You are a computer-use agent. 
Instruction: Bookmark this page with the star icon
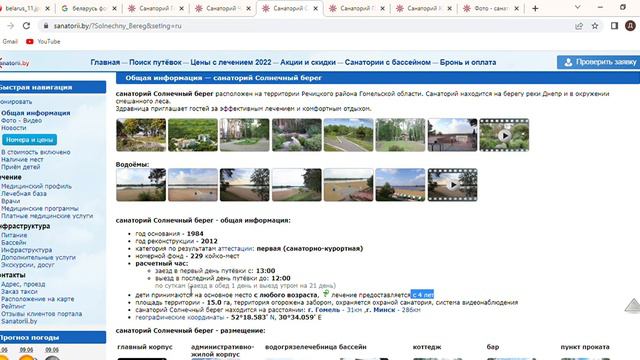(595, 26)
